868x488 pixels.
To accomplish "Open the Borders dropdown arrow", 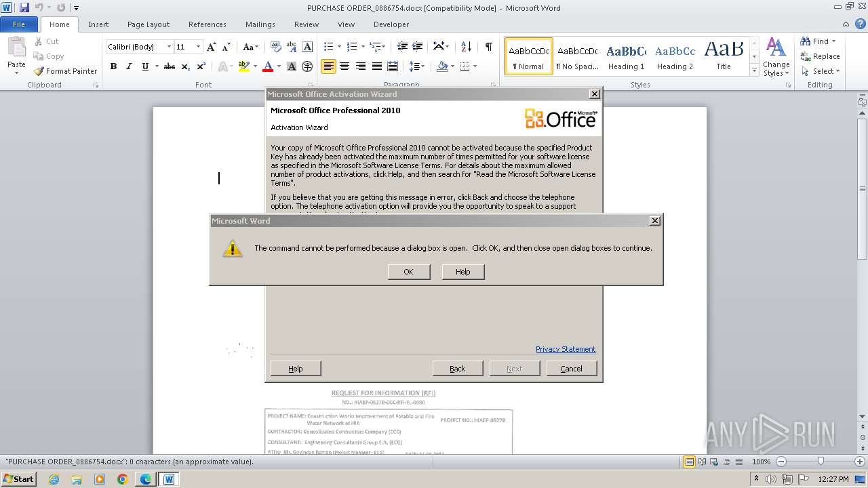I will click(x=475, y=66).
